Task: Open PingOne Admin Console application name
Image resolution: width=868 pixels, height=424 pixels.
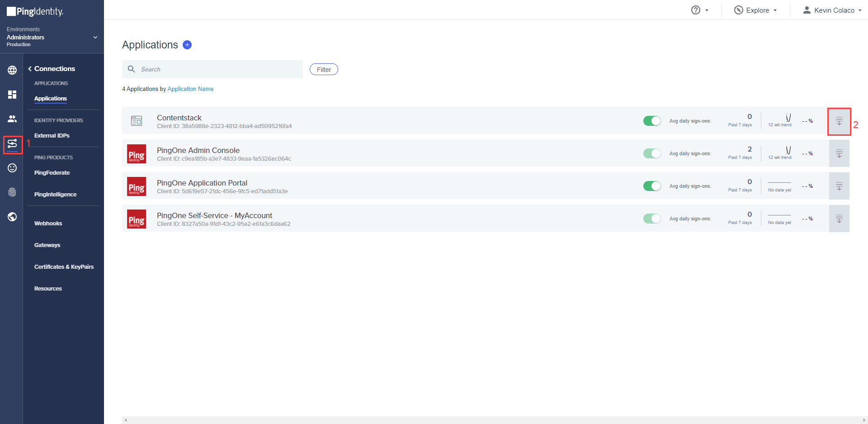Action: pyautogui.click(x=198, y=150)
